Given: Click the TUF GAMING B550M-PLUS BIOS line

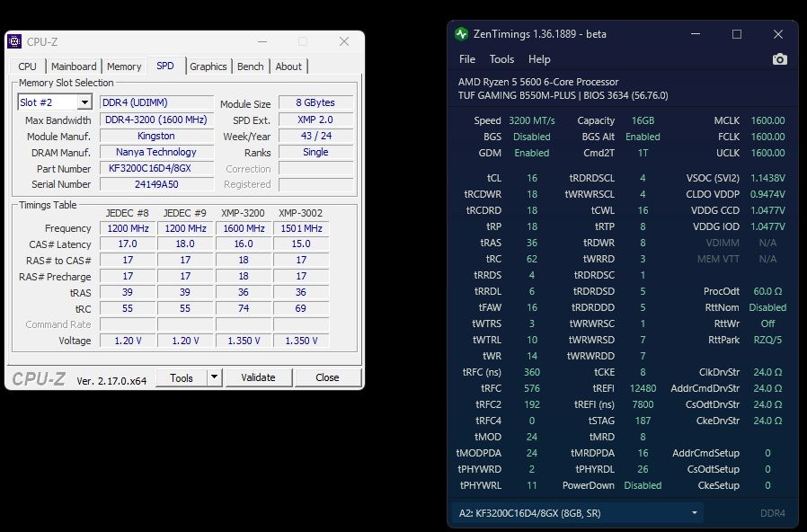Looking at the screenshot, I should [x=563, y=95].
